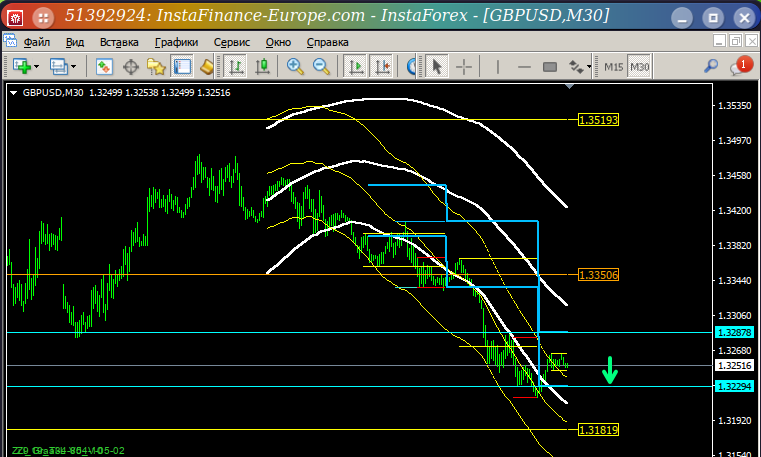The image size is (761, 457).
Task: Click the chart shift triangle marker
Action: click(x=570, y=87)
